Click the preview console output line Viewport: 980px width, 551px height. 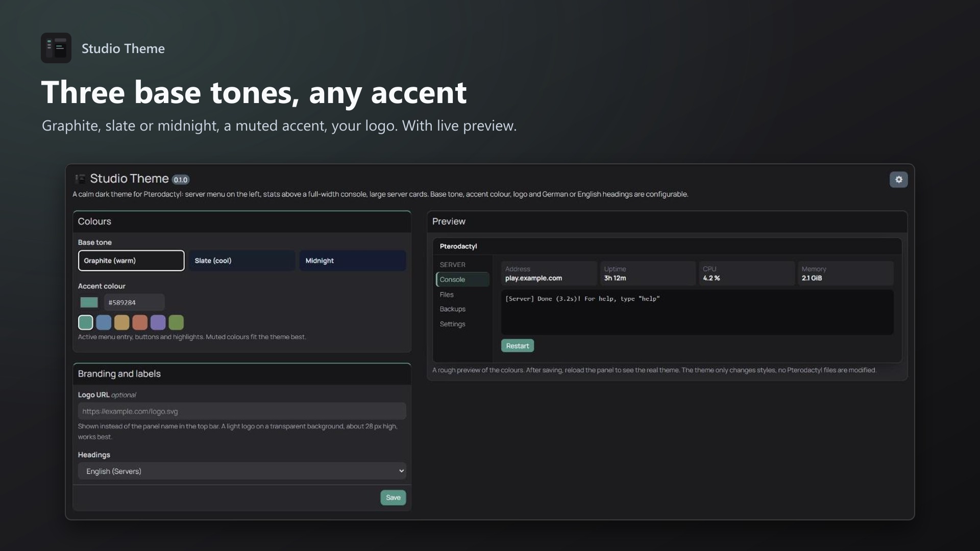(x=582, y=299)
